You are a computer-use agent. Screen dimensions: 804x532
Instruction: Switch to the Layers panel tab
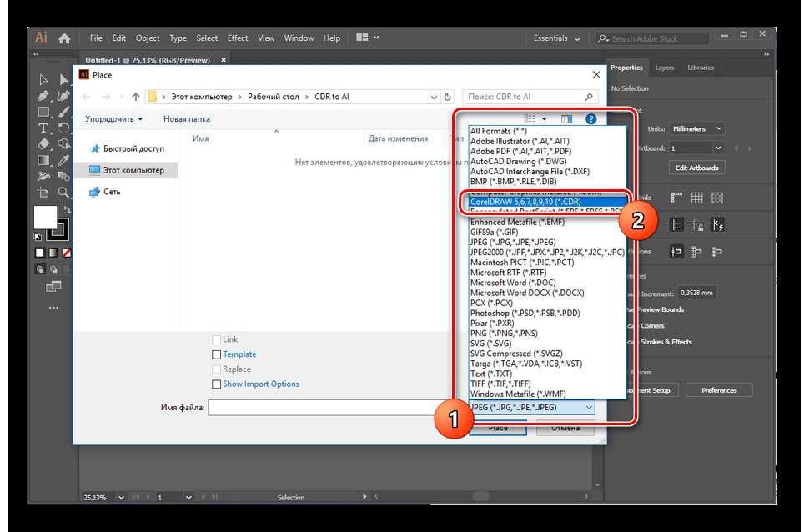665,68
